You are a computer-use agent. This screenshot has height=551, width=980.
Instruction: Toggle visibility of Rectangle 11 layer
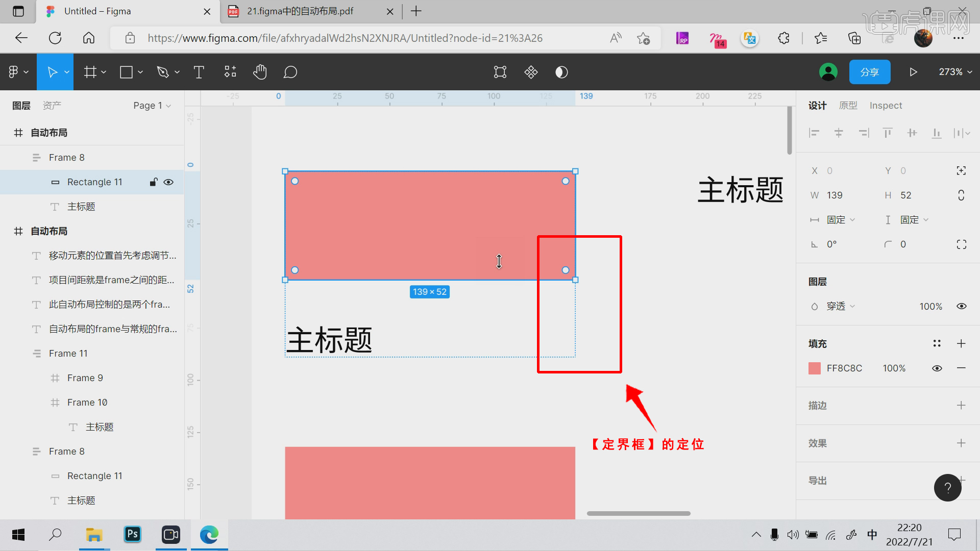click(x=168, y=182)
